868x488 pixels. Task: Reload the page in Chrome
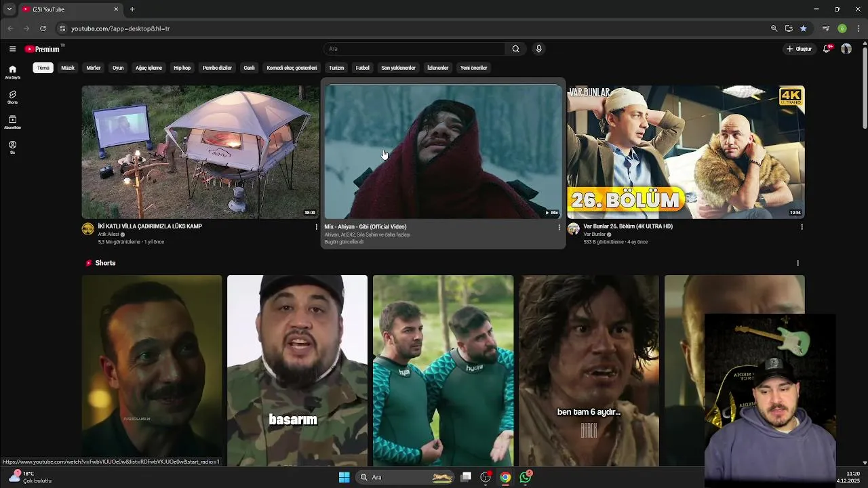click(43, 28)
